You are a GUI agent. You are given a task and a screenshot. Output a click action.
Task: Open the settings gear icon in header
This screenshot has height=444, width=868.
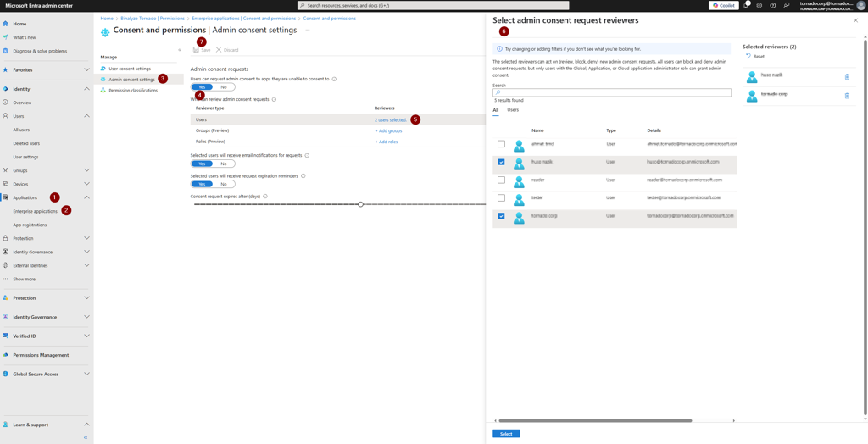[759, 5]
